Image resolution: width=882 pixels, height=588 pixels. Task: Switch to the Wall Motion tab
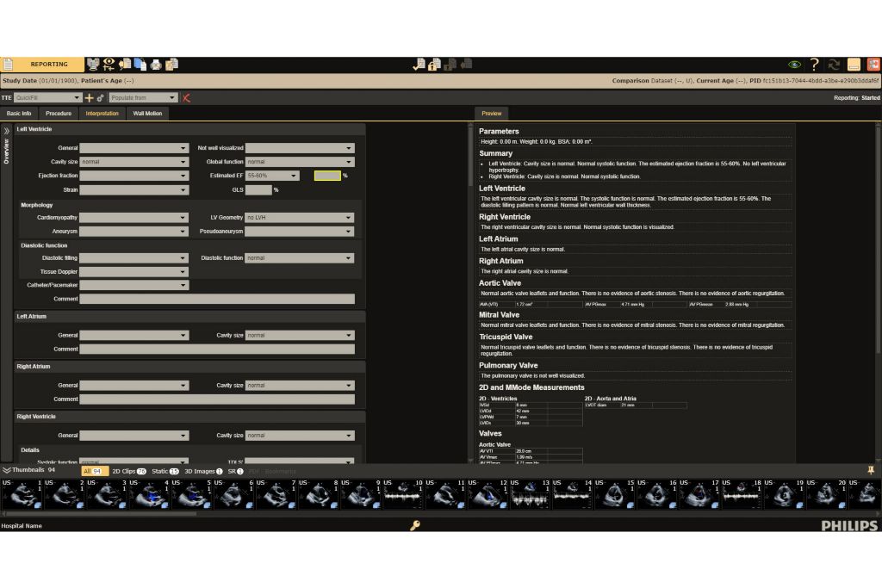pos(146,114)
